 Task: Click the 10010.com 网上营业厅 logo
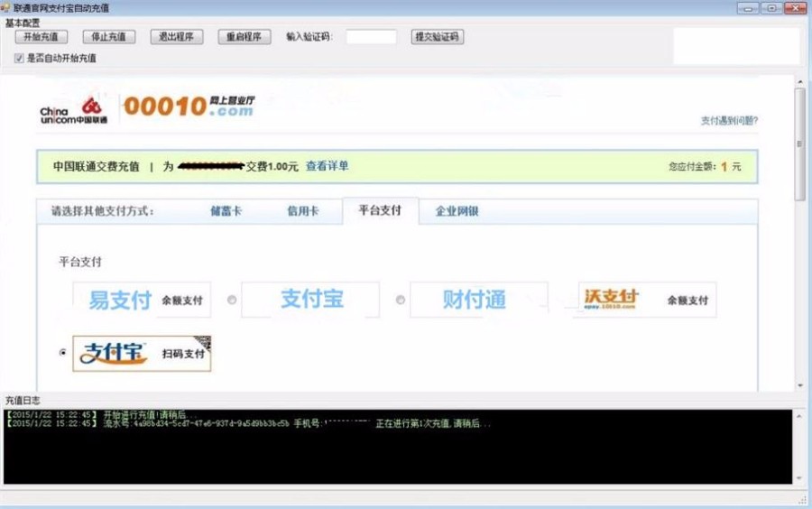(x=189, y=106)
